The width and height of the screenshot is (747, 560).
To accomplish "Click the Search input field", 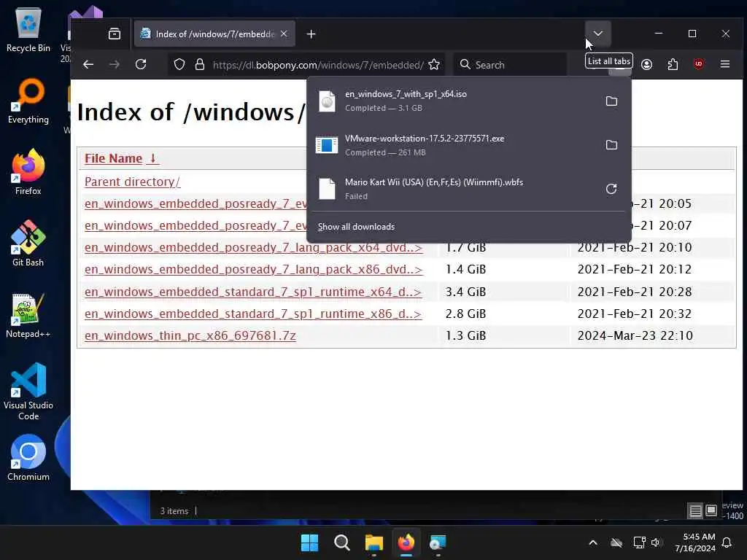I will [x=510, y=65].
